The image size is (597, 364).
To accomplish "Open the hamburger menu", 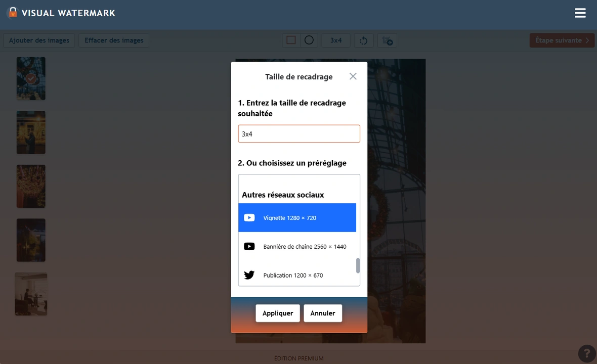I will click(580, 13).
